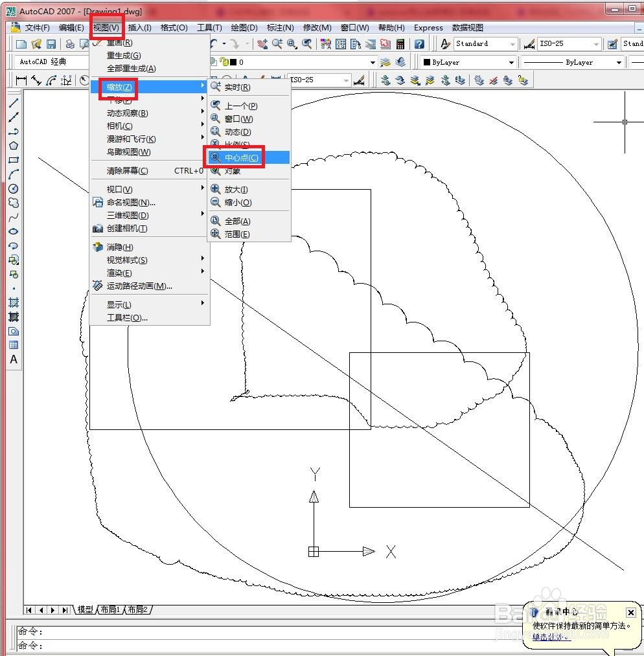The width and height of the screenshot is (644, 656).
Task: Select the Pan realtime hand icon
Action: pyautogui.click(x=262, y=44)
